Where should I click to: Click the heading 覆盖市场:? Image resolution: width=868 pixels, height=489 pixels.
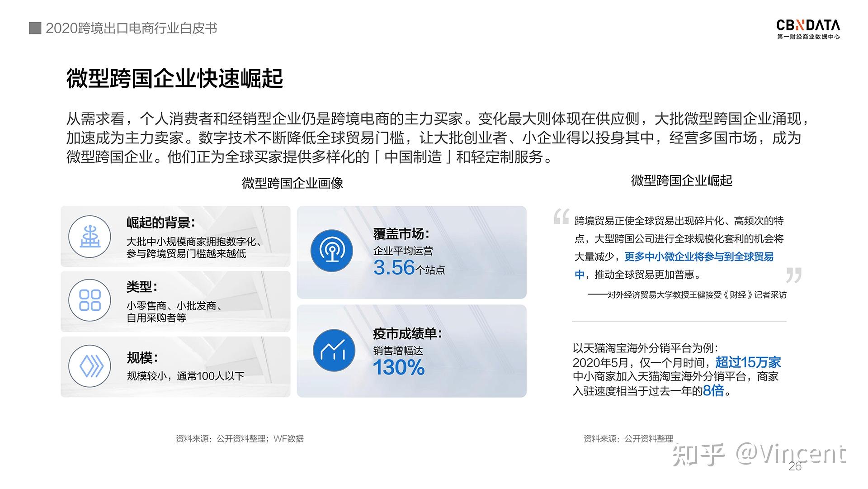401,234
